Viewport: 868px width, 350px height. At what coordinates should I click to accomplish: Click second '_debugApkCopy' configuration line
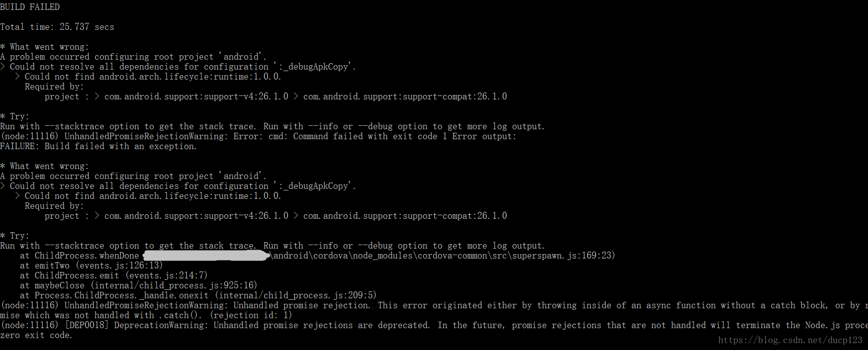[178, 186]
